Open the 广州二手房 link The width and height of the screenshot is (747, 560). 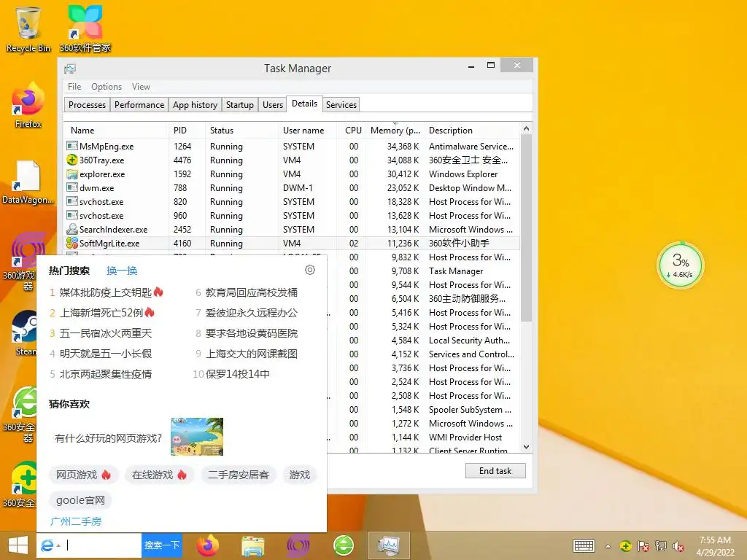[x=76, y=521]
